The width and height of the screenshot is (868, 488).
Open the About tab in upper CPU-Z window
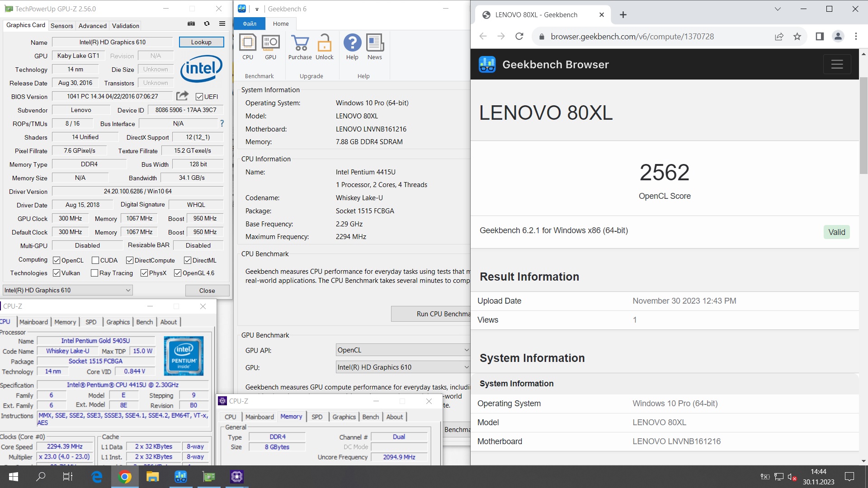169,322
